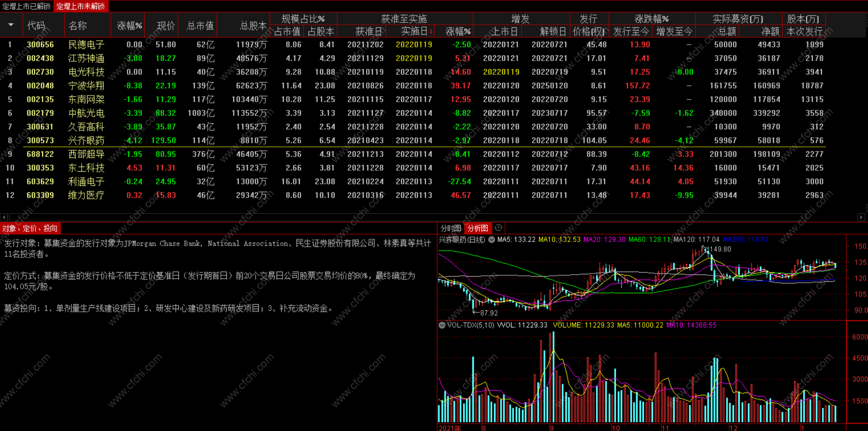Open the 对象、定价、投向 tab
868x431 pixels.
coord(30,228)
